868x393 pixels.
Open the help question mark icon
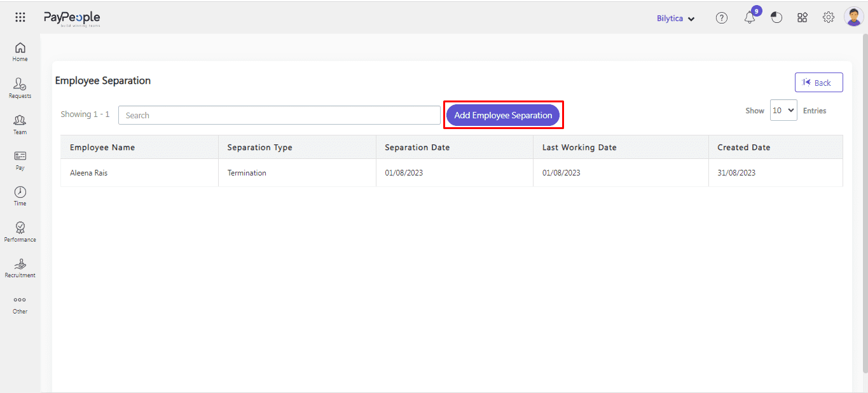pos(721,18)
